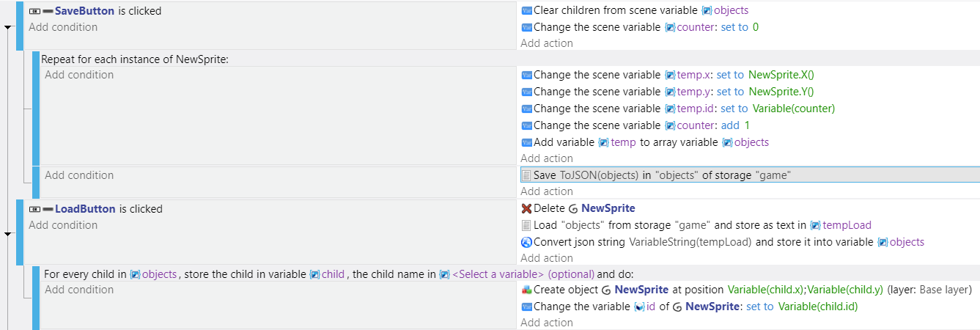Click the Variable(counter) expression
Image resolution: width=980 pixels, height=330 pixels.
coord(794,109)
